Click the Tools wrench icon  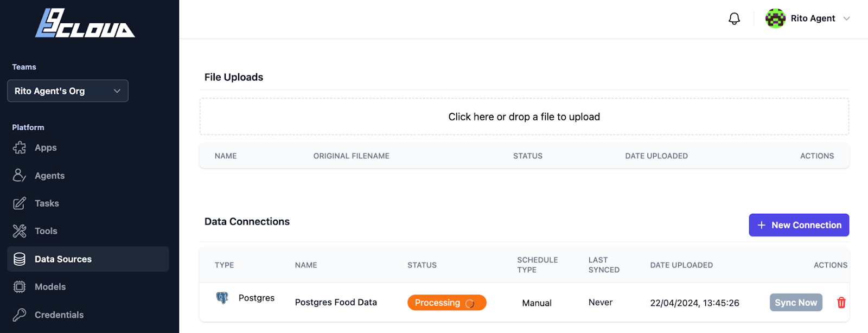click(20, 231)
